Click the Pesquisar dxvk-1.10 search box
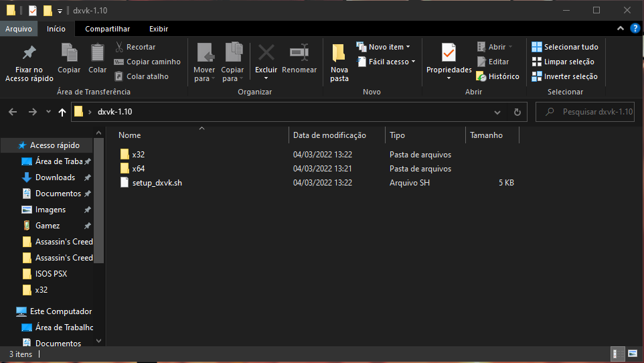 coord(585,112)
